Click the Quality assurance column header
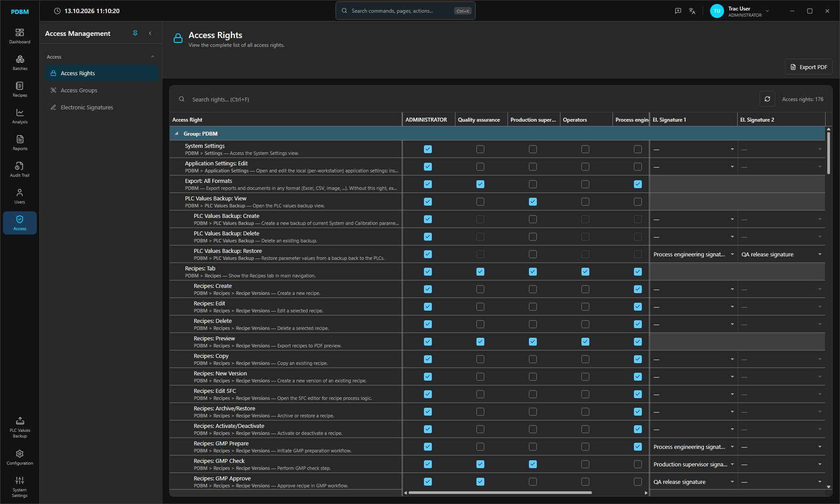 [x=481, y=119]
